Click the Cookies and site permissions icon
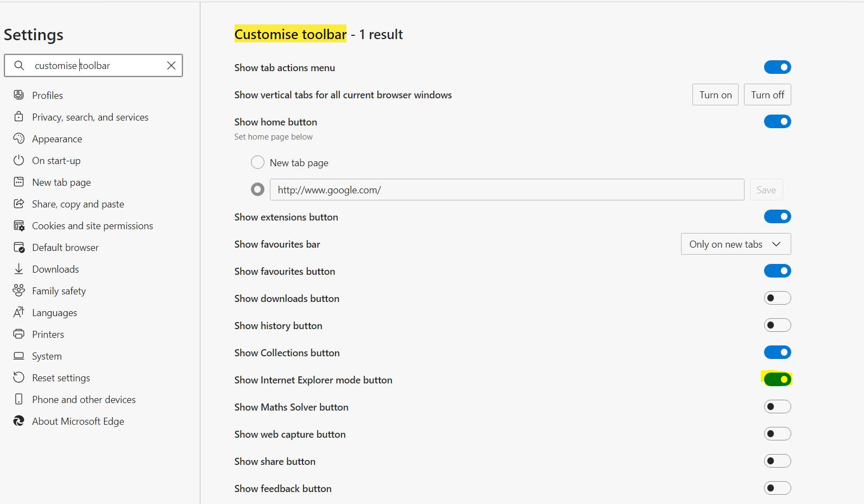The width and height of the screenshot is (864, 504). click(19, 225)
